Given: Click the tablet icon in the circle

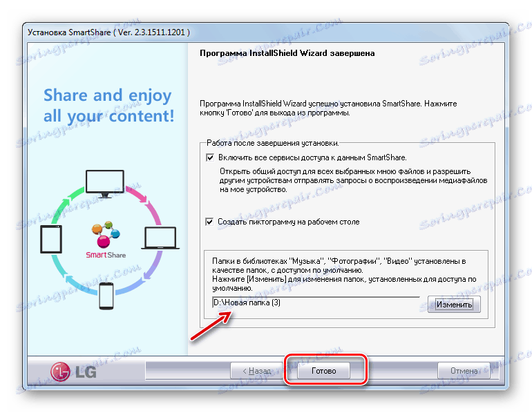Looking at the screenshot, I should coord(51,240).
